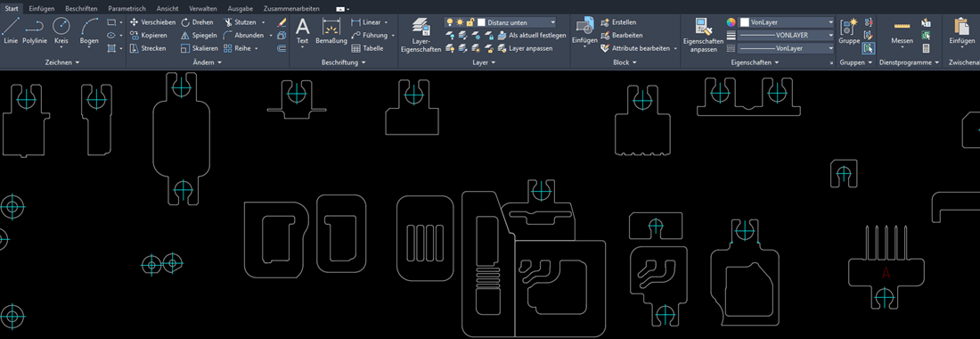The height and width of the screenshot is (339, 980).
Task: Click Attribute bearbeiten
Action: tap(635, 48)
